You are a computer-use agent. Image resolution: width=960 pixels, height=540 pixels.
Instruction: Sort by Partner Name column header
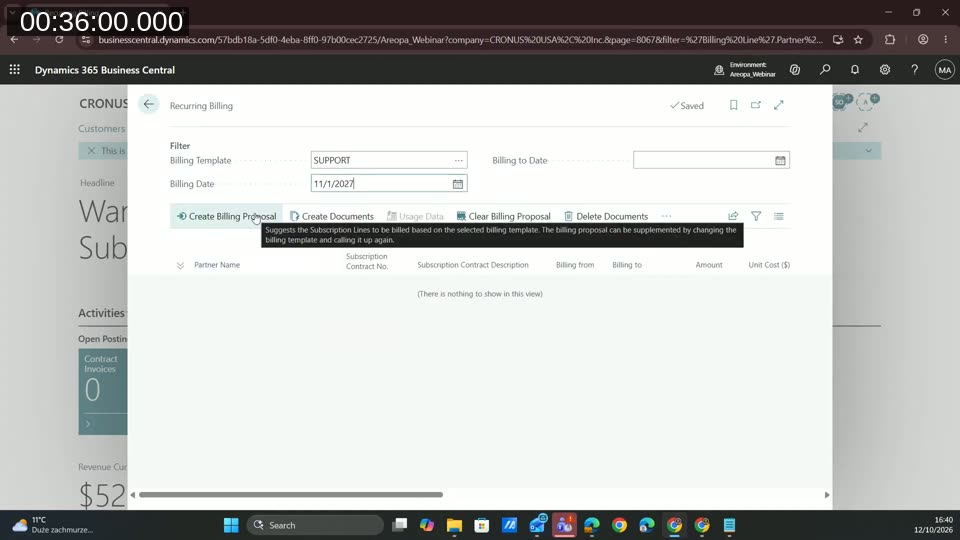pyautogui.click(x=217, y=265)
